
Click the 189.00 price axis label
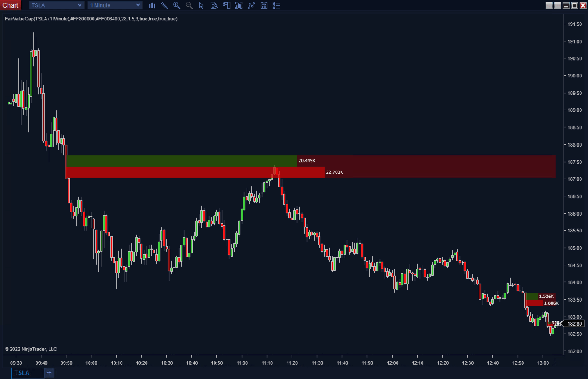[575, 110]
